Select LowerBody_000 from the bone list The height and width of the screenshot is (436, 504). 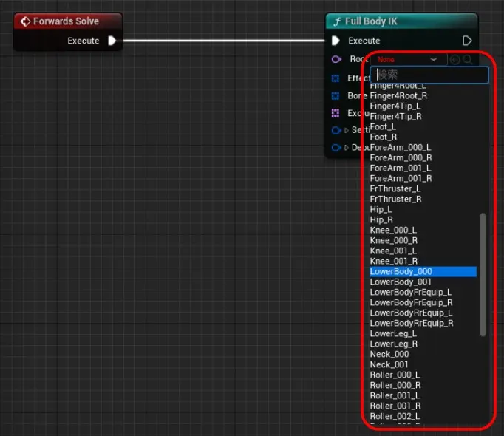coord(401,272)
